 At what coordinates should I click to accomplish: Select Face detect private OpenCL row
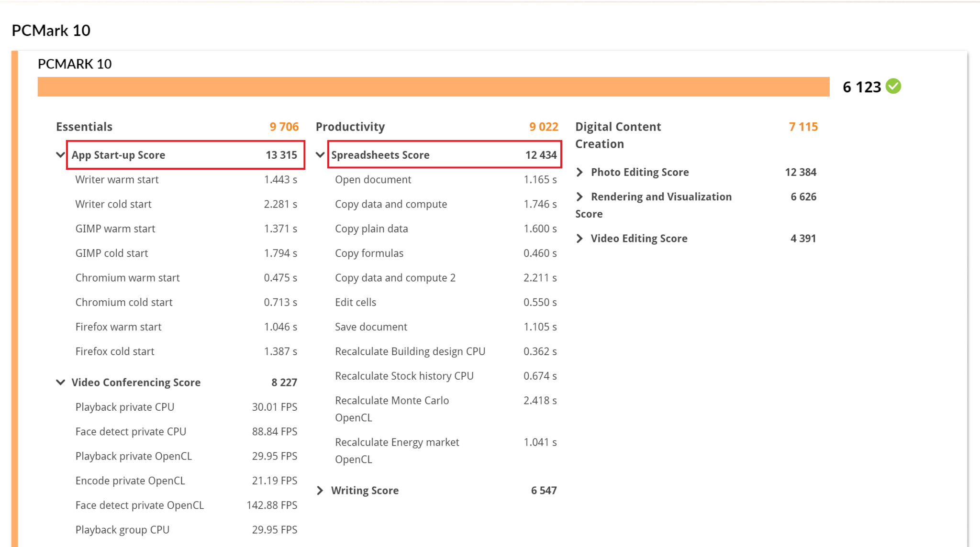186,505
